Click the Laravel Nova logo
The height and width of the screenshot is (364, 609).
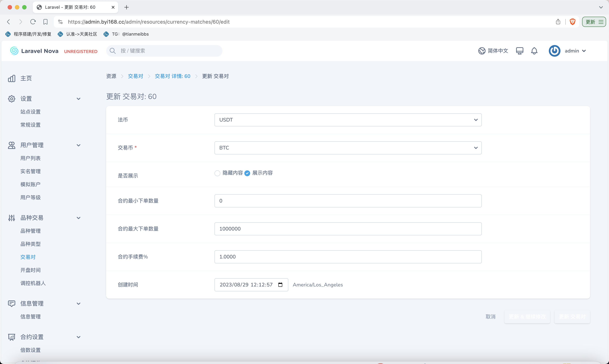[34, 51]
